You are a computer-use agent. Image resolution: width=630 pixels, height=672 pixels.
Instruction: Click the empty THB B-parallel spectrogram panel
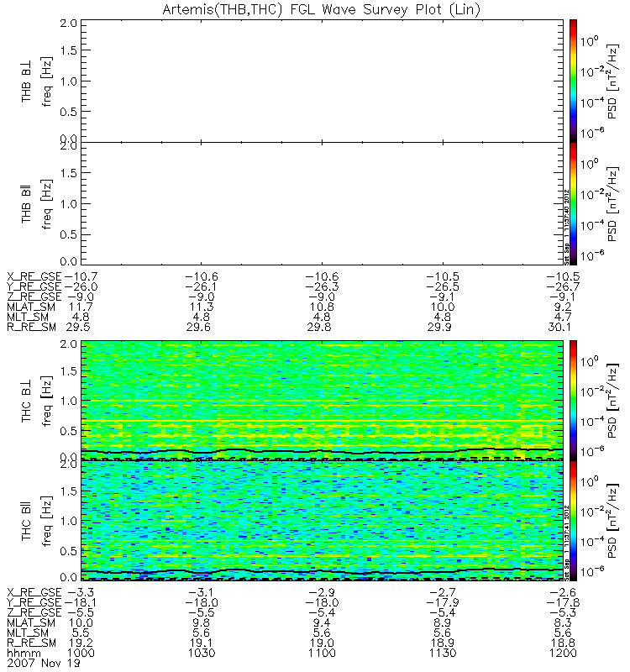pos(322,203)
